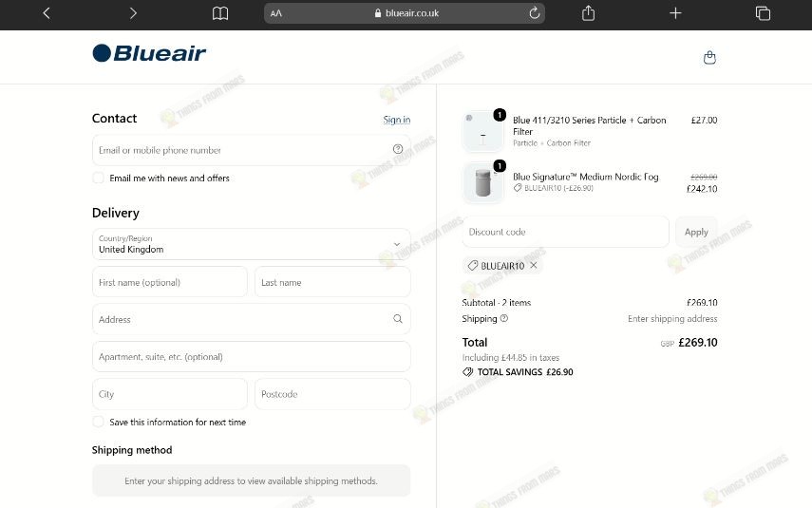Open a new tab with plus icon

[x=675, y=13]
